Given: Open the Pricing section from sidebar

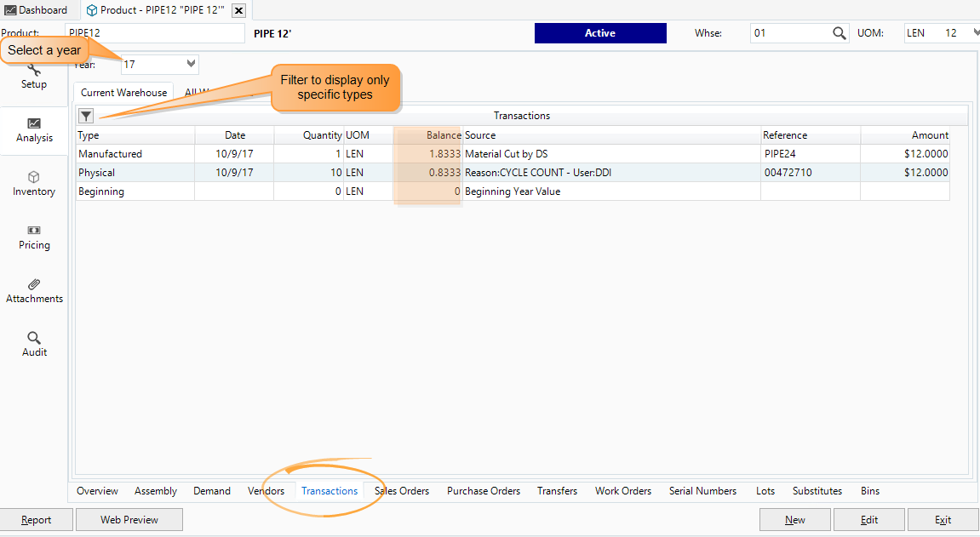Looking at the screenshot, I should (x=34, y=236).
